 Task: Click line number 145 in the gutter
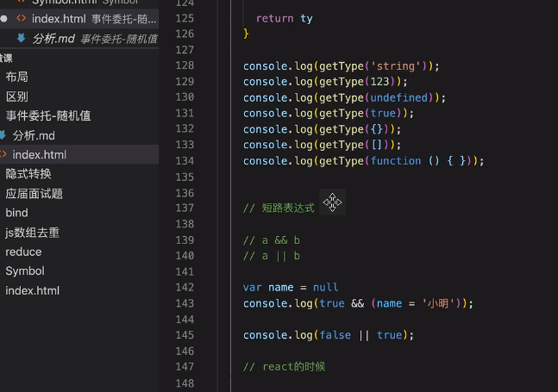185,335
